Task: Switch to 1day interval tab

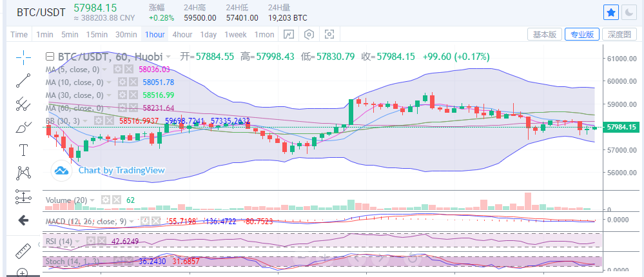Action: coord(208,35)
